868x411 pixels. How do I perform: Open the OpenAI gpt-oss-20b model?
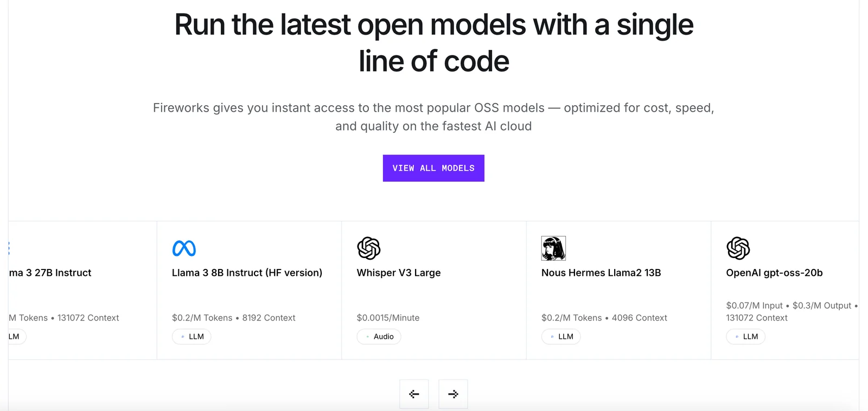pos(774,273)
